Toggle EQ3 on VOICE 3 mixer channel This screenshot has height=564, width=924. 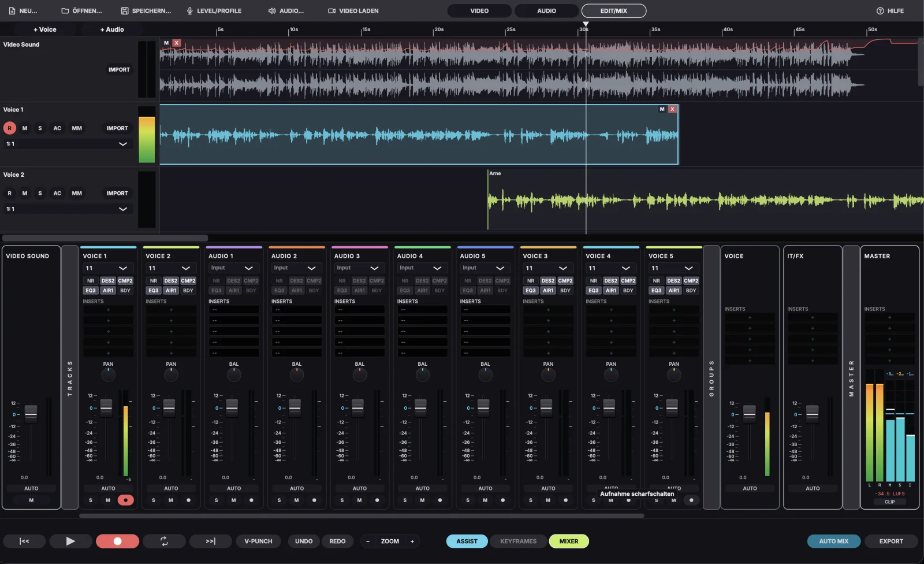pyautogui.click(x=531, y=291)
